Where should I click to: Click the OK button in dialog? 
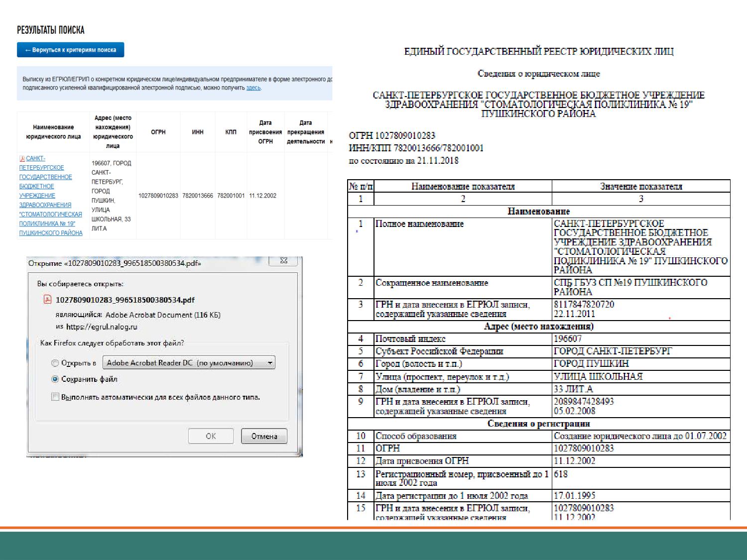pos(211,436)
